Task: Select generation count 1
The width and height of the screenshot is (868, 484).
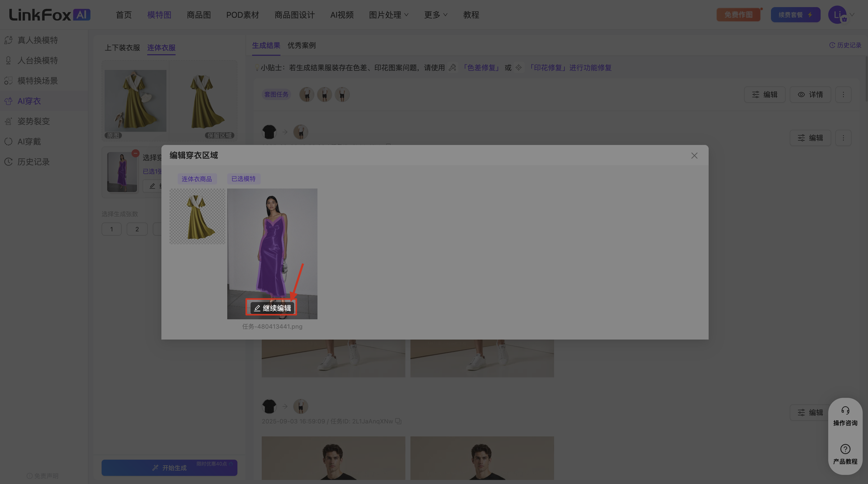Action: (x=111, y=229)
